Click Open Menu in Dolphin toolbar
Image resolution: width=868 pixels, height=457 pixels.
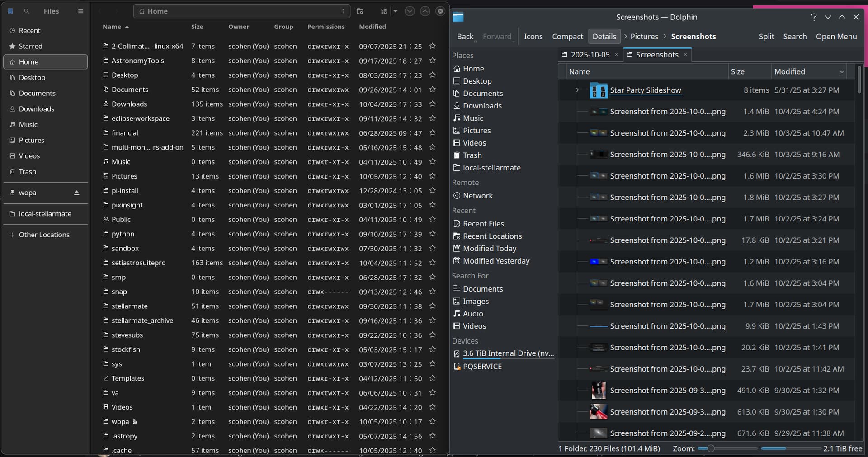836,37
